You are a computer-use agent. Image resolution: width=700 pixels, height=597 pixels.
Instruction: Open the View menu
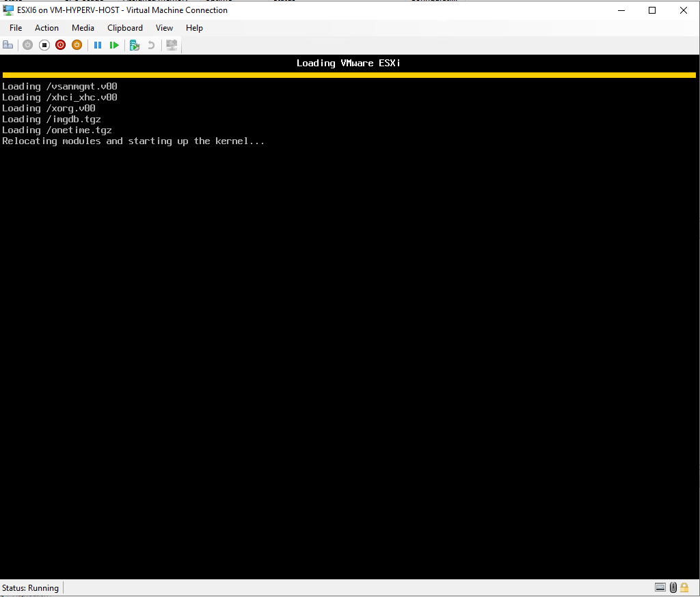tap(164, 27)
